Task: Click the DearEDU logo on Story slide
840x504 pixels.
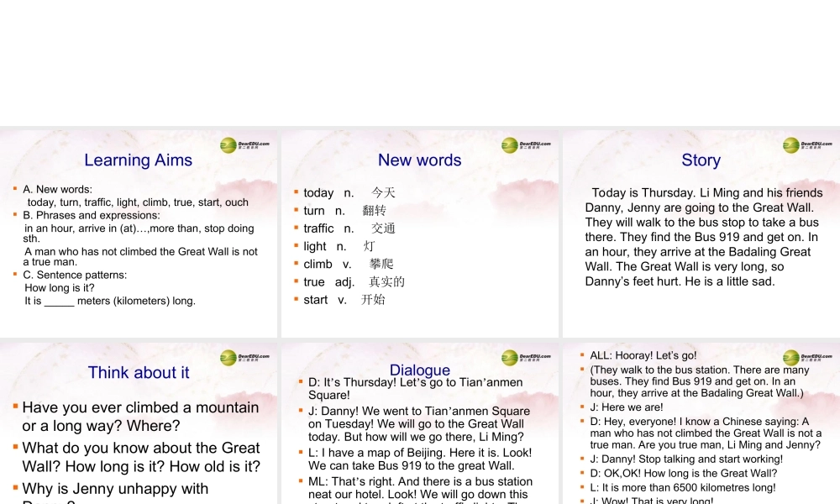Action: 807,144
